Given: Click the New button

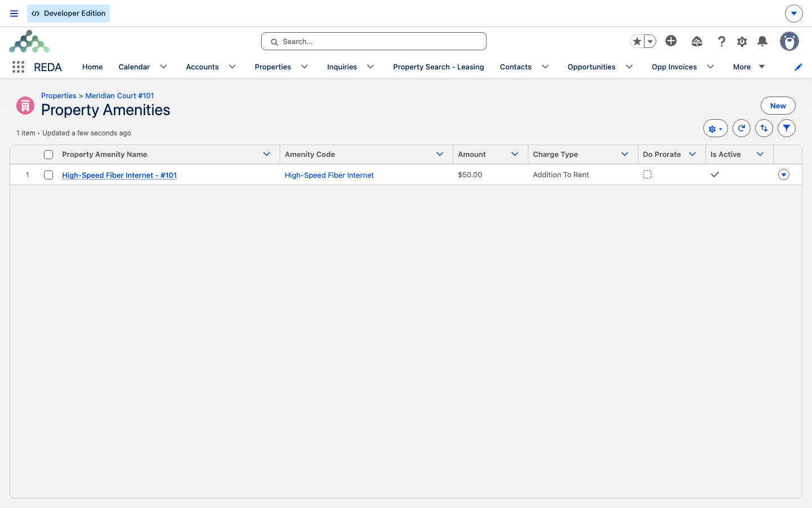Looking at the screenshot, I should 778,106.
